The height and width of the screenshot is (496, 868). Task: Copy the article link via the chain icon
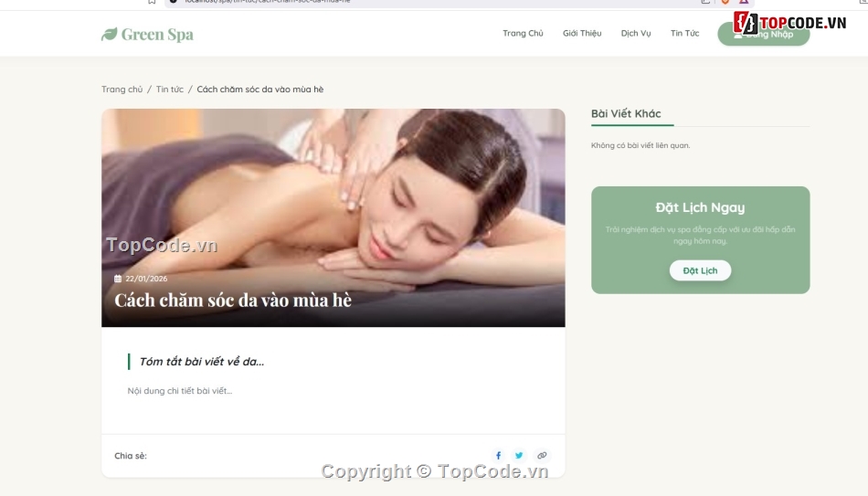[x=542, y=456]
